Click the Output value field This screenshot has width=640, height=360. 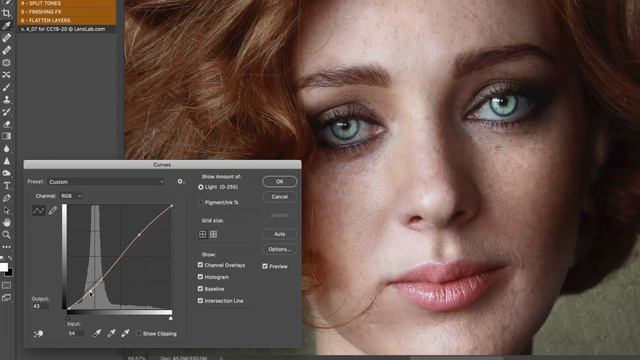[40, 306]
